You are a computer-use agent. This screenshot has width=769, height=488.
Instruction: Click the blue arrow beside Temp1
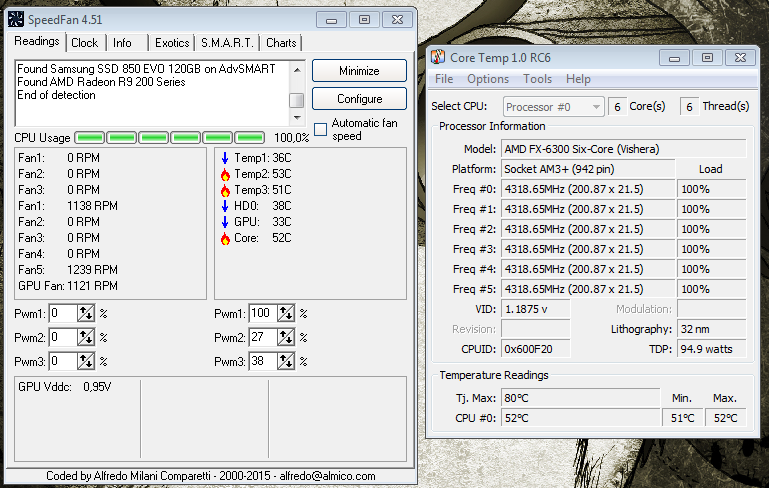(x=225, y=158)
